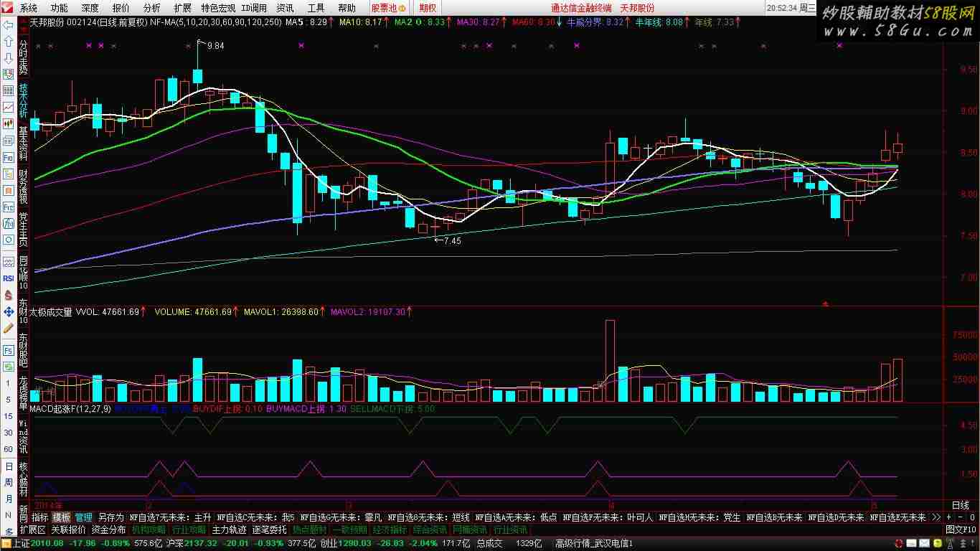Switch to the 模板 tab

(x=62, y=517)
